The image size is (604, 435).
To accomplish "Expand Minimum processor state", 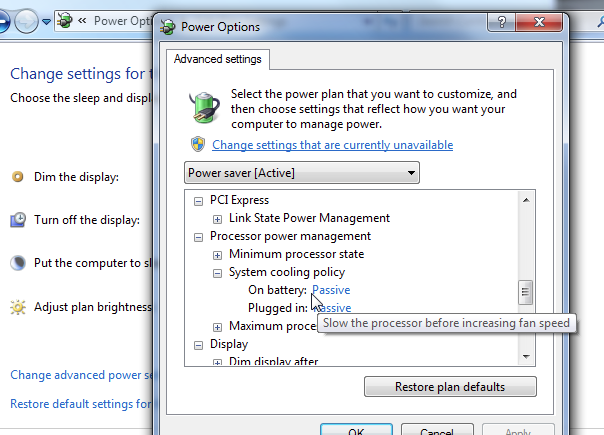I will (x=217, y=255).
